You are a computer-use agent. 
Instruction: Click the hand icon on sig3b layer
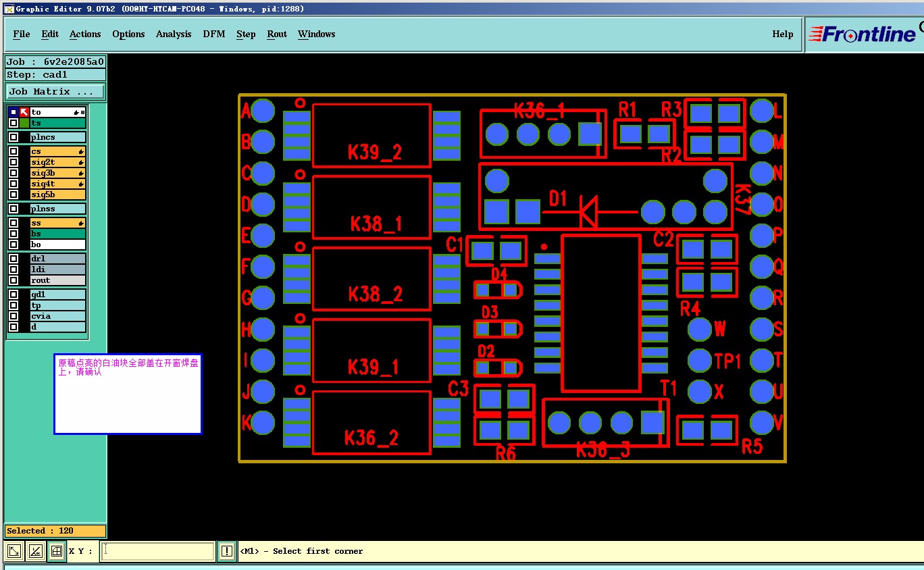[81, 174]
